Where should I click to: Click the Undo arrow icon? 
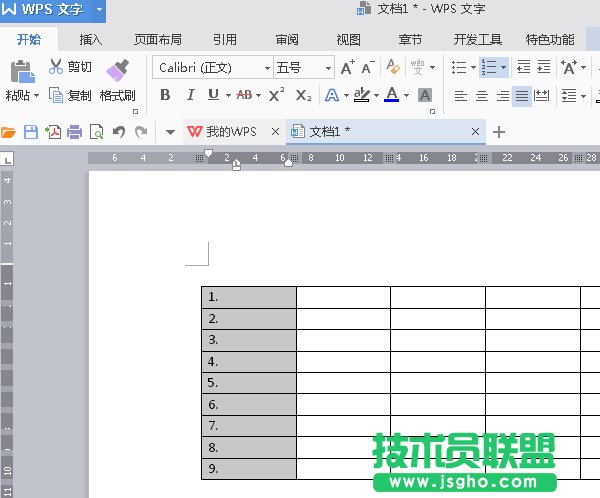[x=119, y=132]
